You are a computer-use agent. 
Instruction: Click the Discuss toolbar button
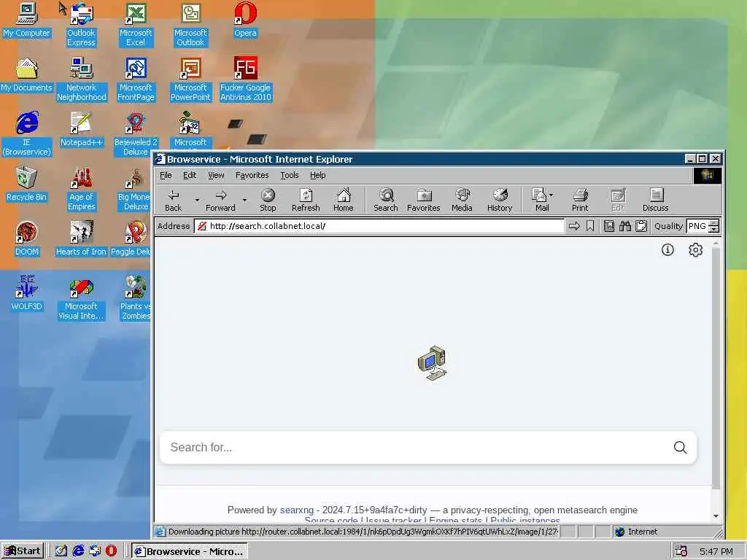point(656,200)
